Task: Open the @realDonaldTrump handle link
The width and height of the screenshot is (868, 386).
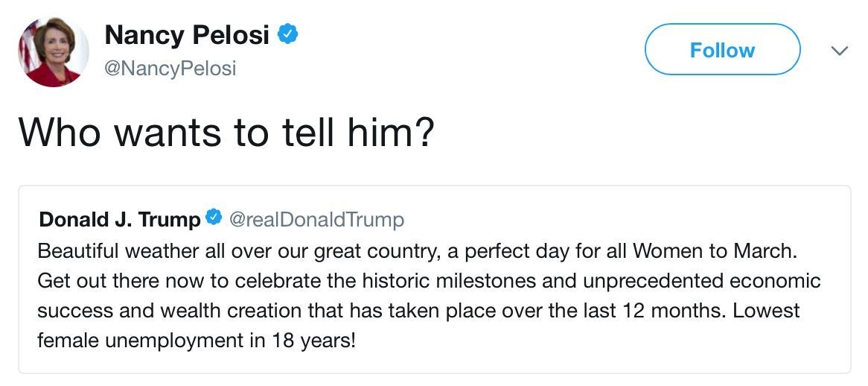Action: (316, 220)
